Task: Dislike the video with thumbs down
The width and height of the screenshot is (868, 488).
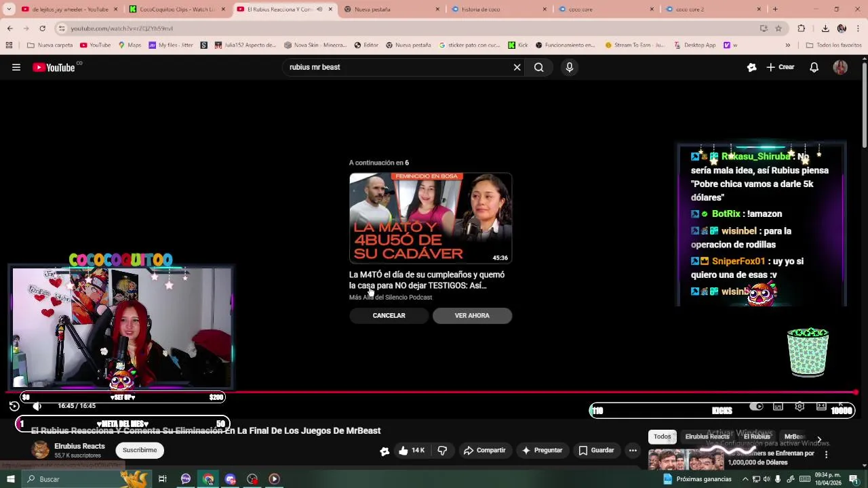Action: [442, 450]
